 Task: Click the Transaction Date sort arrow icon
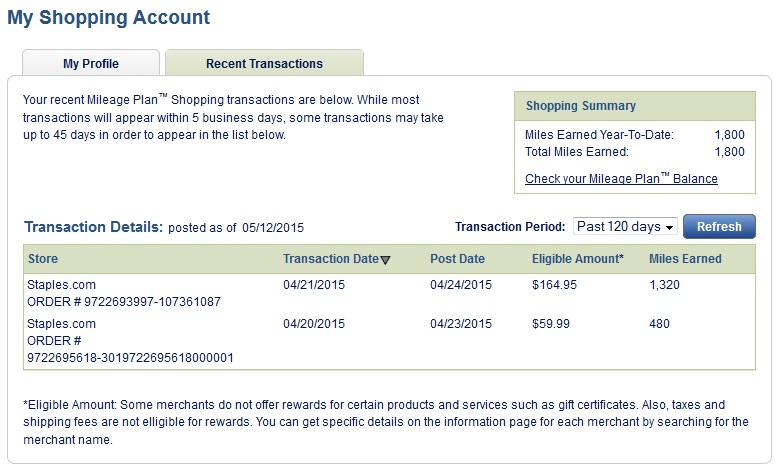click(x=386, y=260)
